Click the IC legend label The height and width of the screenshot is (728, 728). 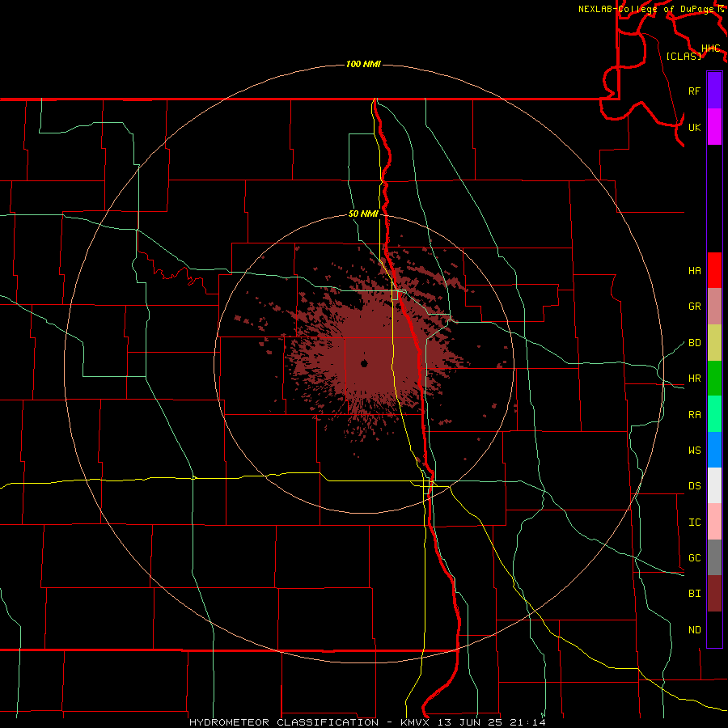[694, 522]
